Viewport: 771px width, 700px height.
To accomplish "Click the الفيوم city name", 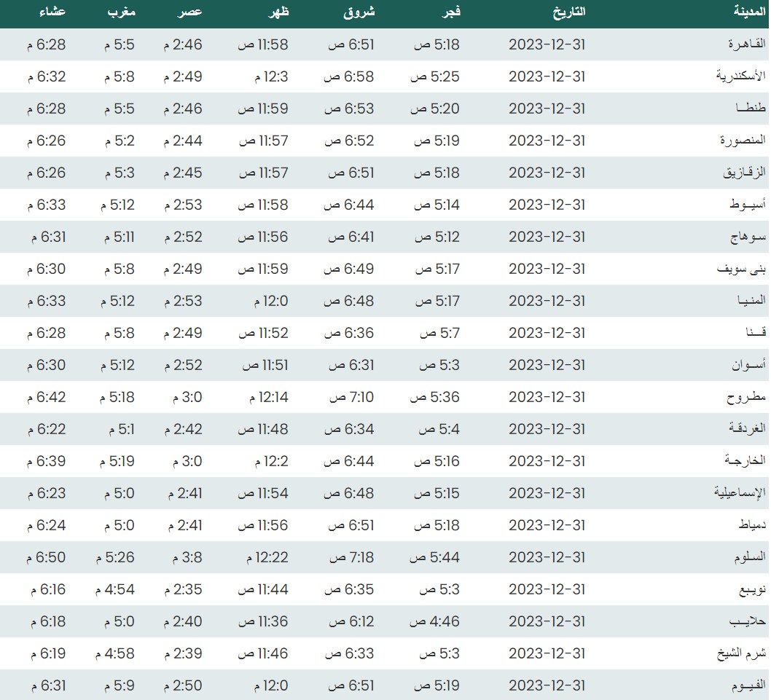I will [747, 686].
